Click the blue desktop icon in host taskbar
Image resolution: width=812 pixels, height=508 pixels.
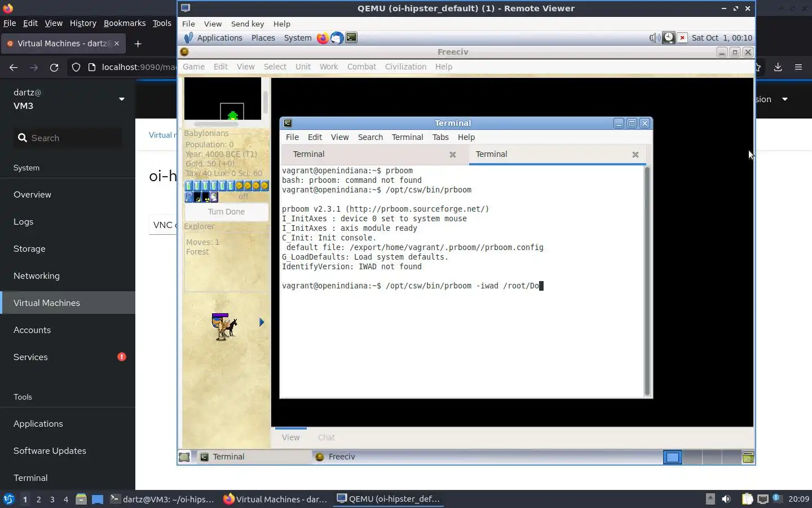click(x=98, y=499)
